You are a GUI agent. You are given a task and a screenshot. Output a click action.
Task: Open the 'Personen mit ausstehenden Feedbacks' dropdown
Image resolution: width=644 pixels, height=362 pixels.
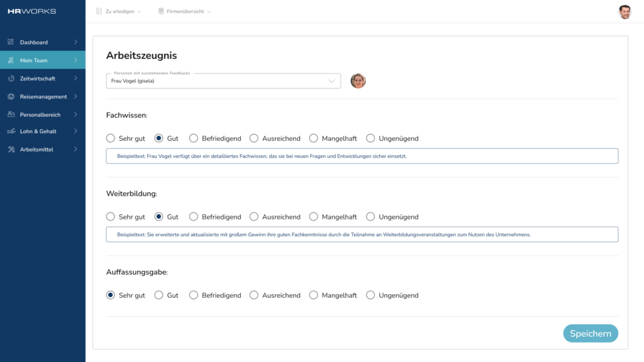coord(223,81)
